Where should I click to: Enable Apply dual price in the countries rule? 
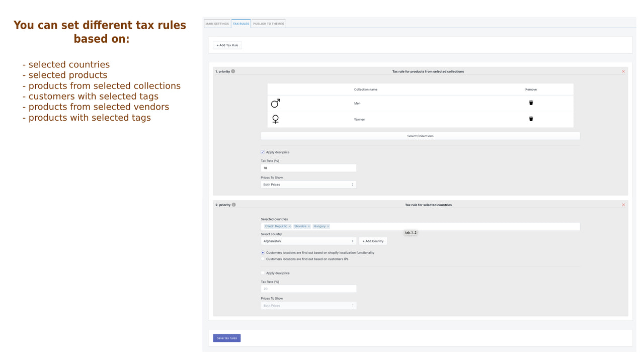click(x=262, y=273)
